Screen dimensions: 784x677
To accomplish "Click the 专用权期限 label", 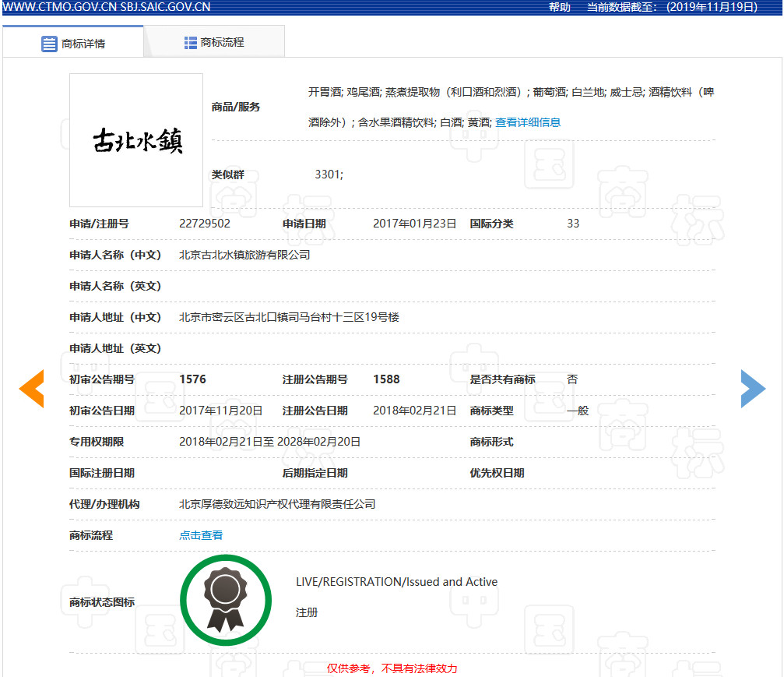I will (x=97, y=441).
